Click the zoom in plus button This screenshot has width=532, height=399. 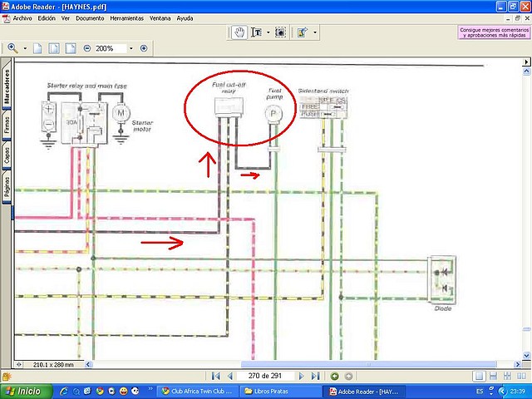[144, 48]
